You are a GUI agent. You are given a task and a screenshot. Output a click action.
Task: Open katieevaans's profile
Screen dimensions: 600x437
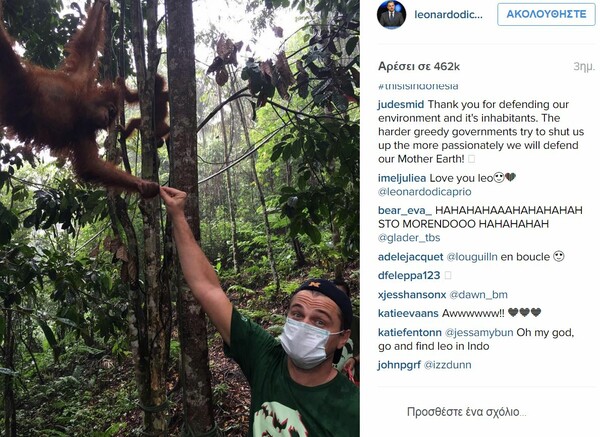click(x=408, y=313)
